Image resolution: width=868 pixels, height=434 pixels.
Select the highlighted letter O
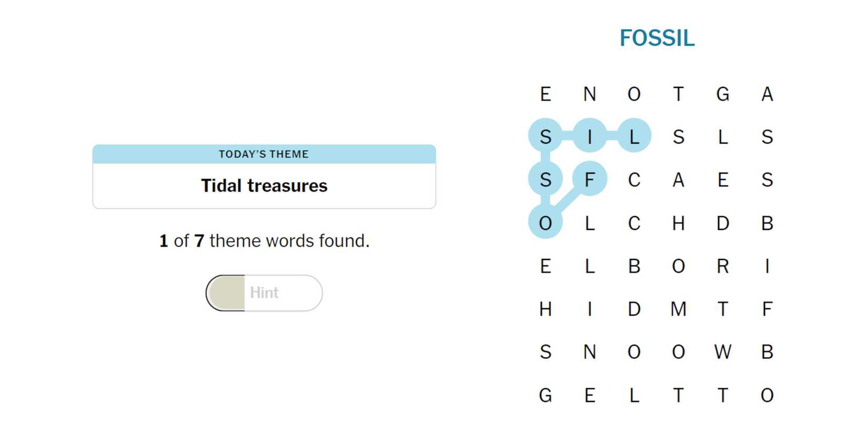coord(546,223)
